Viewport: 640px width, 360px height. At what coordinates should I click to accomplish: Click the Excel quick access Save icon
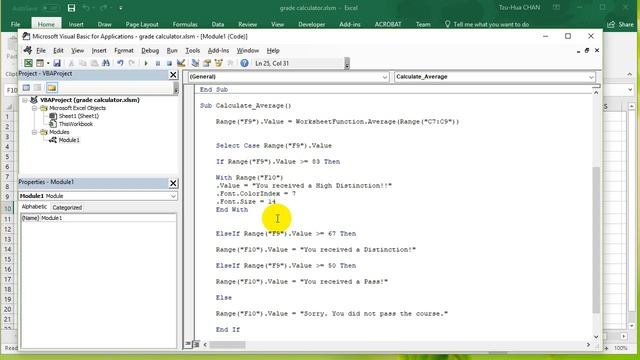point(71,8)
